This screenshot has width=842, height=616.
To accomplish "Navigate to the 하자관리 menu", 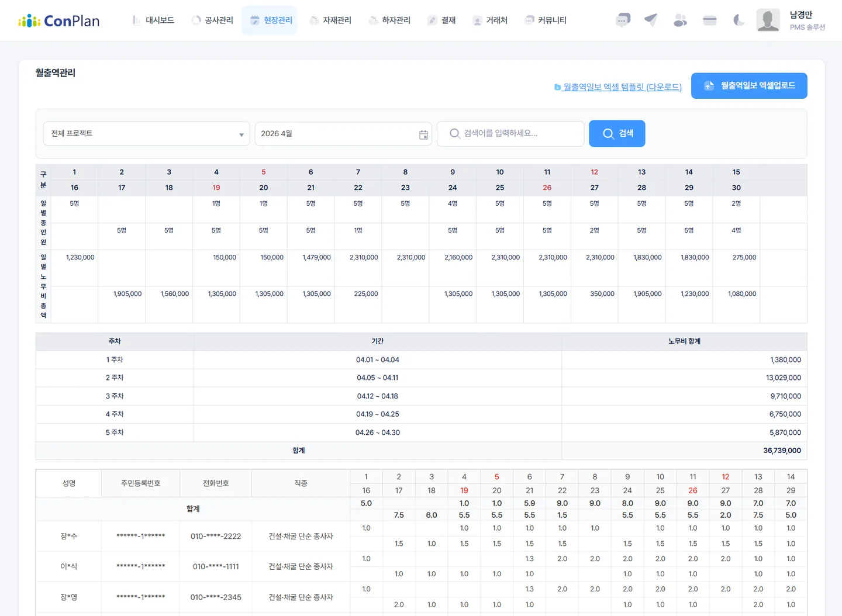I will tap(389, 20).
